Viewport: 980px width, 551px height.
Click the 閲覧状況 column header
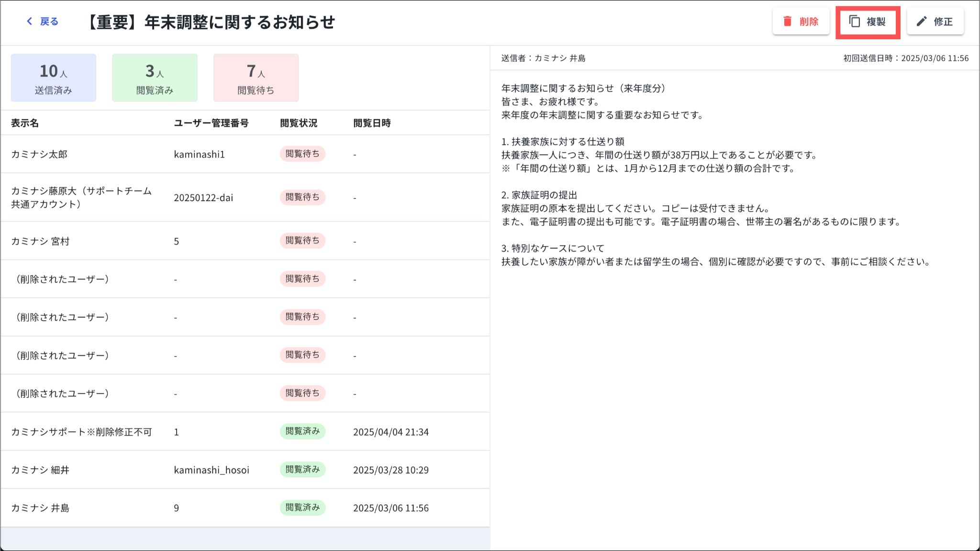[x=299, y=123]
